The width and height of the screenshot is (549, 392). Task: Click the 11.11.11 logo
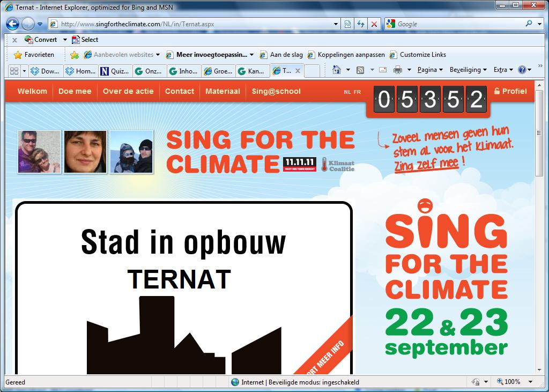pyautogui.click(x=300, y=164)
